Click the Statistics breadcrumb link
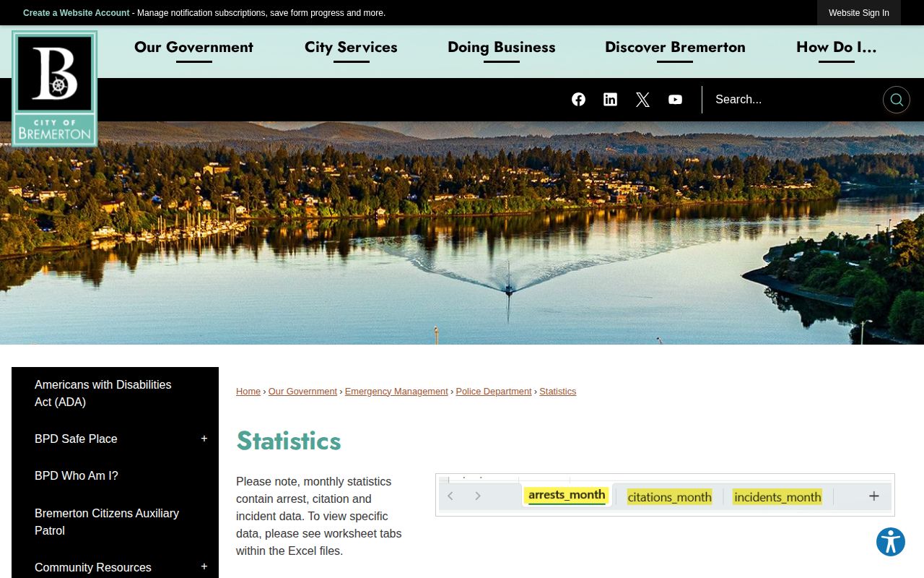The width and height of the screenshot is (924, 578). point(557,392)
